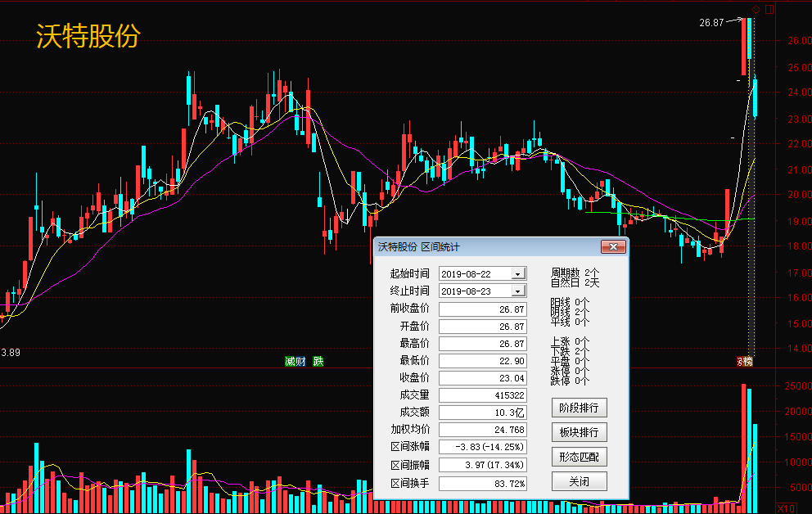Click the 自然日 2天 statistic

(x=575, y=282)
